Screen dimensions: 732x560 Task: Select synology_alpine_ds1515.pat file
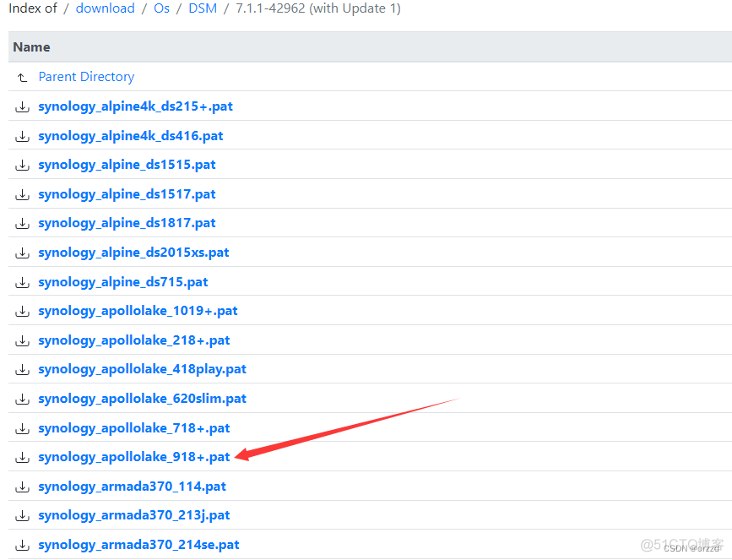pyautogui.click(x=127, y=165)
